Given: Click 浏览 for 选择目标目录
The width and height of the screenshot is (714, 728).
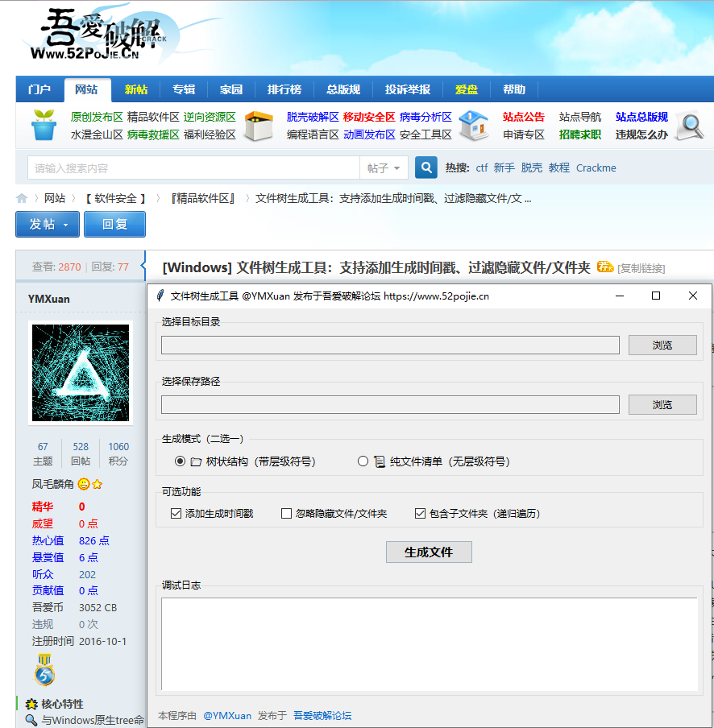Looking at the screenshot, I should click(662, 345).
